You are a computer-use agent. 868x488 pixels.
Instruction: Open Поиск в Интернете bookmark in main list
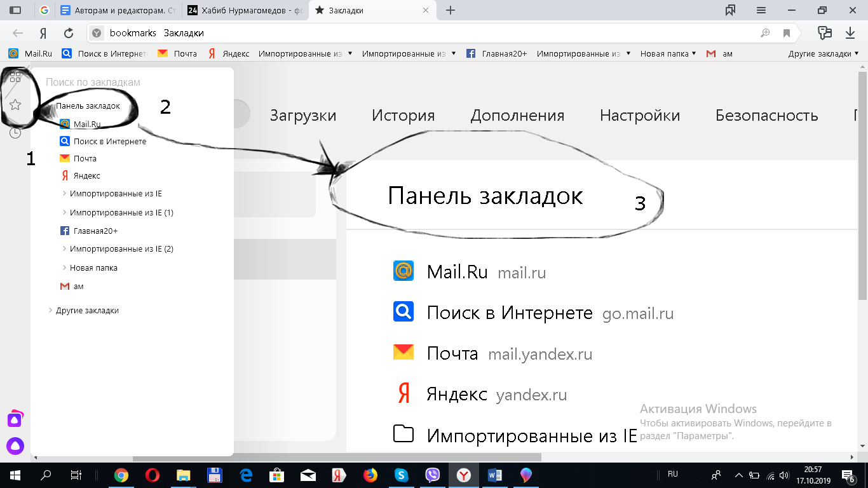[510, 313]
